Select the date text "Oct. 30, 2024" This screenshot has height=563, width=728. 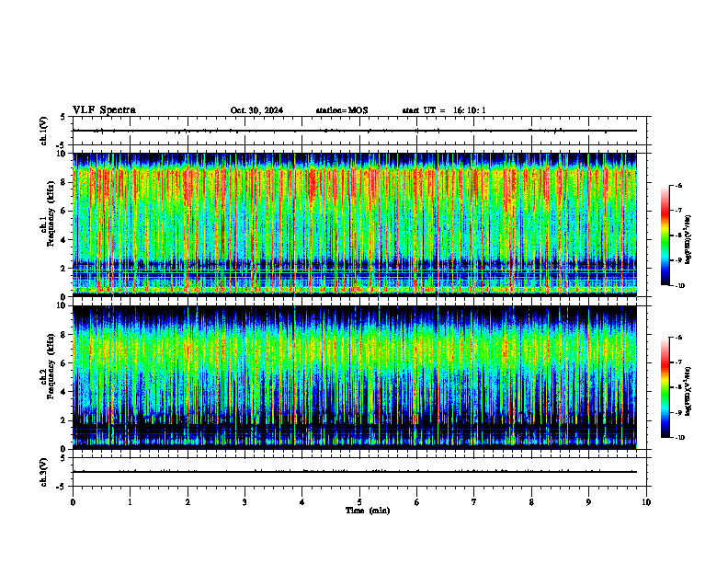click(256, 110)
